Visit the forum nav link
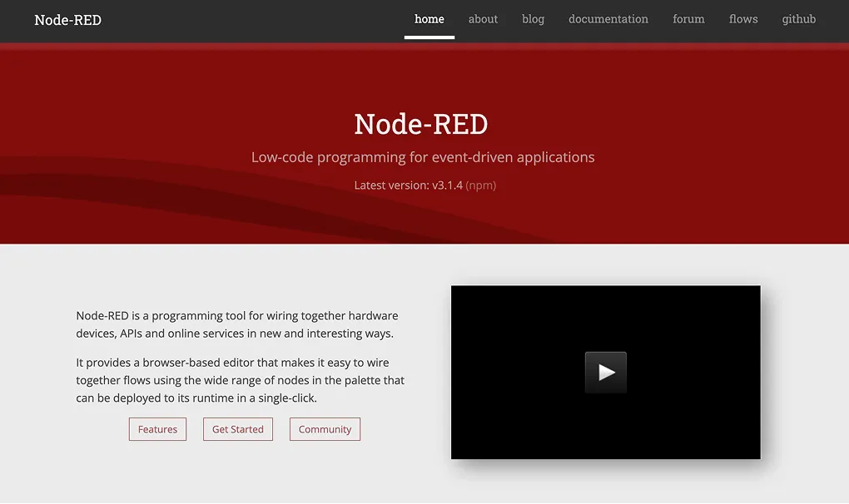Image resolution: width=849 pixels, height=504 pixels. 688,19
